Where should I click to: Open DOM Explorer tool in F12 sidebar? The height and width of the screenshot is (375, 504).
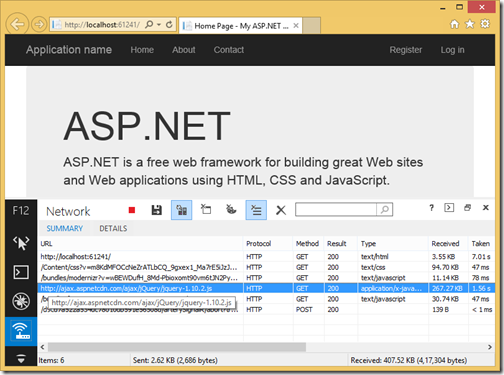click(21, 243)
